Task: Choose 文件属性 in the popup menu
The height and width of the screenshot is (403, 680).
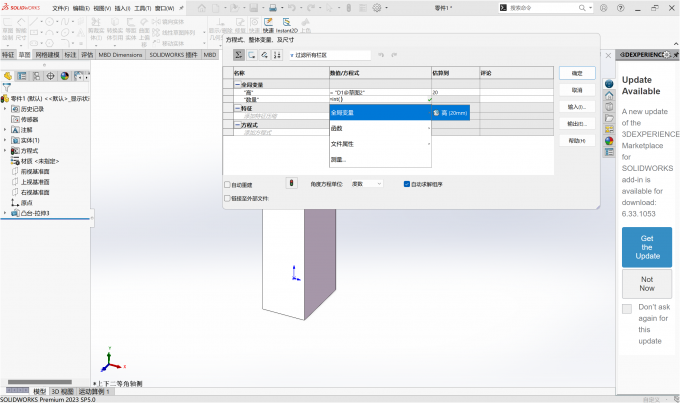Action: tap(380, 144)
